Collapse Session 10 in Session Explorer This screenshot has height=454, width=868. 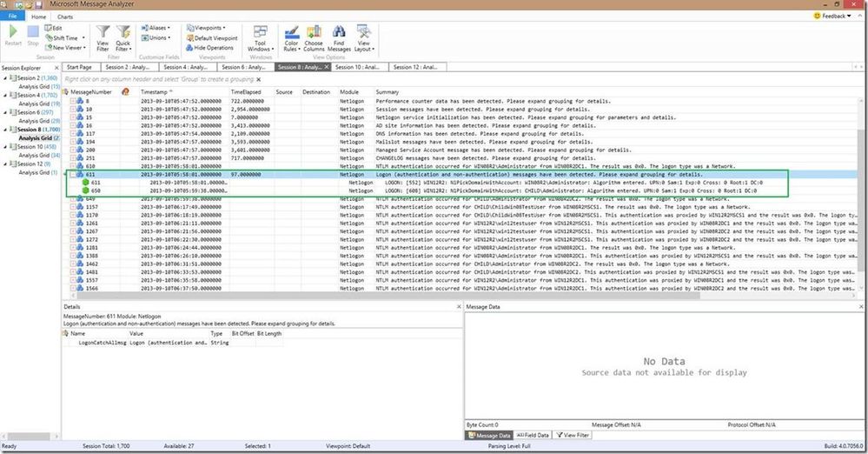[5, 147]
